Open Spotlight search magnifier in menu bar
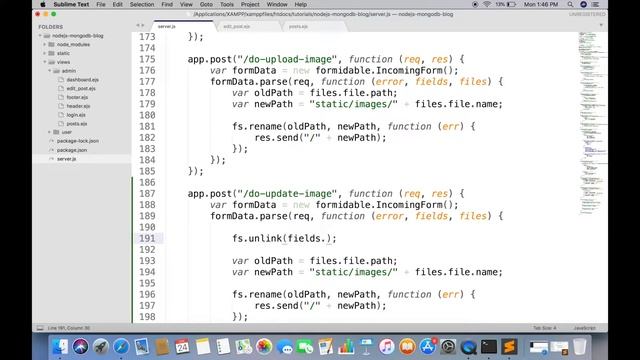Image resolution: width=640 pixels, height=360 pixels. [x=570, y=4]
